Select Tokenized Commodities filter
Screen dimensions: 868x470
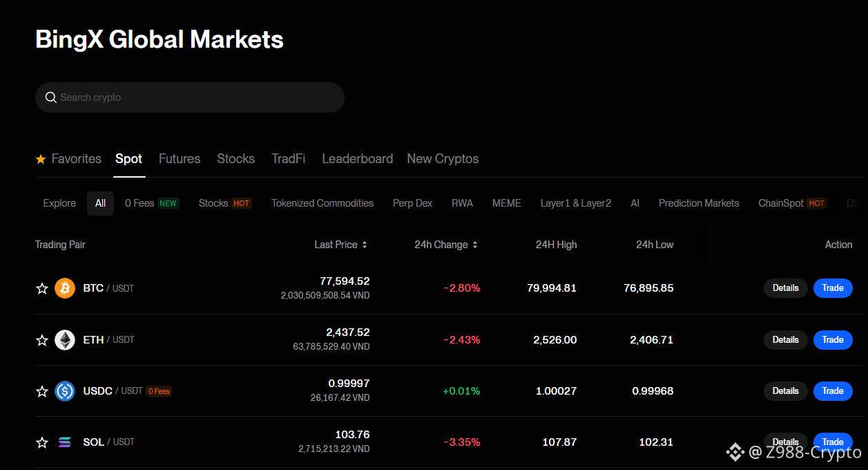(322, 203)
